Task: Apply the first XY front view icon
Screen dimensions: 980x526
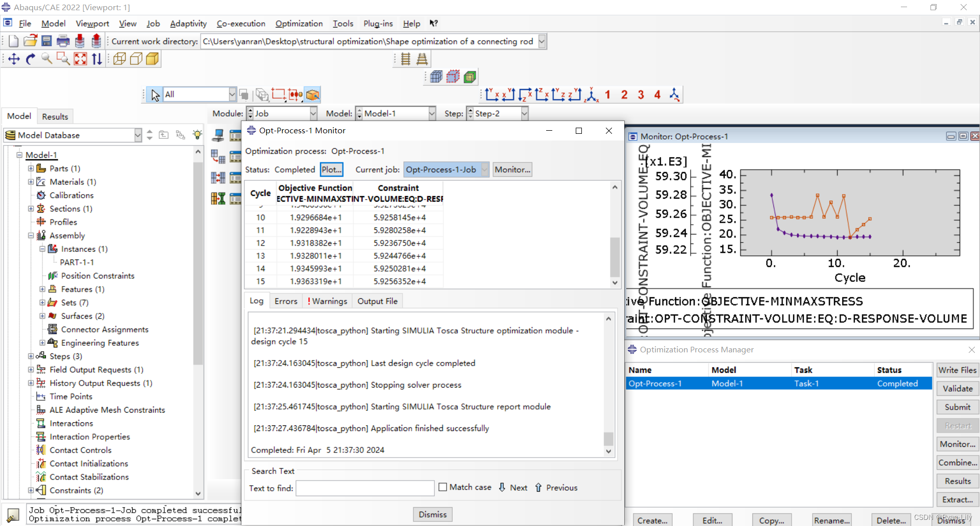Action: [492, 94]
